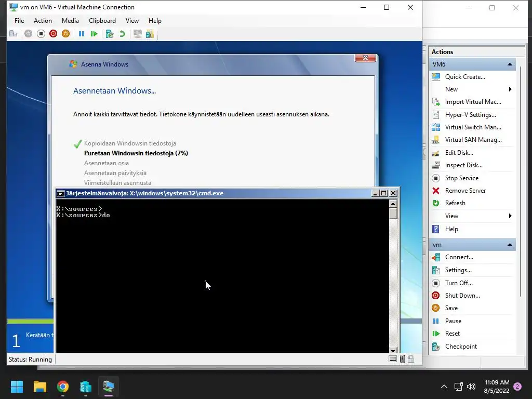Click the greyed Start toolbar icon
The height and width of the screenshot is (399, 532).
(x=29, y=34)
